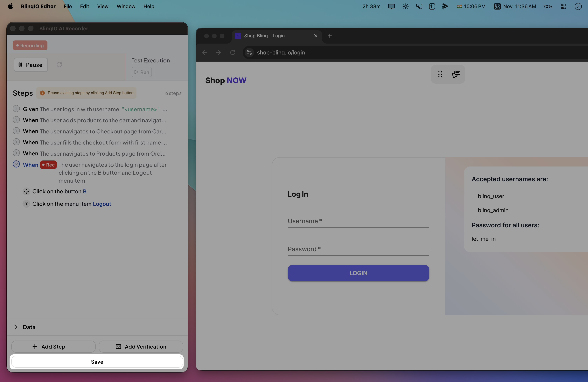Expand the Given user logs in step

[16, 109]
